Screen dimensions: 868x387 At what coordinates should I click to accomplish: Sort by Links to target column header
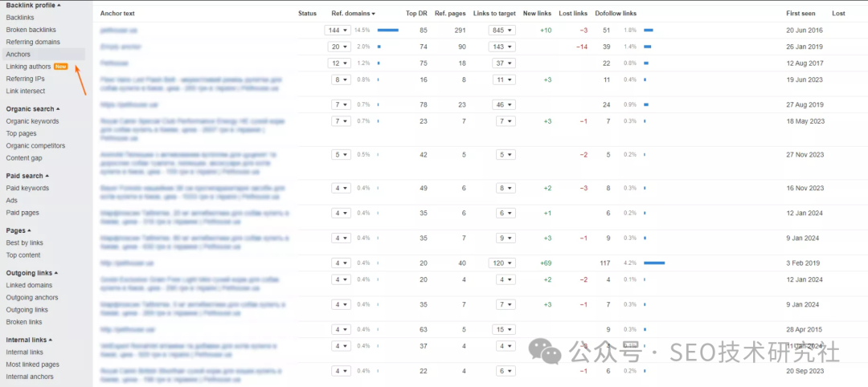coord(494,14)
